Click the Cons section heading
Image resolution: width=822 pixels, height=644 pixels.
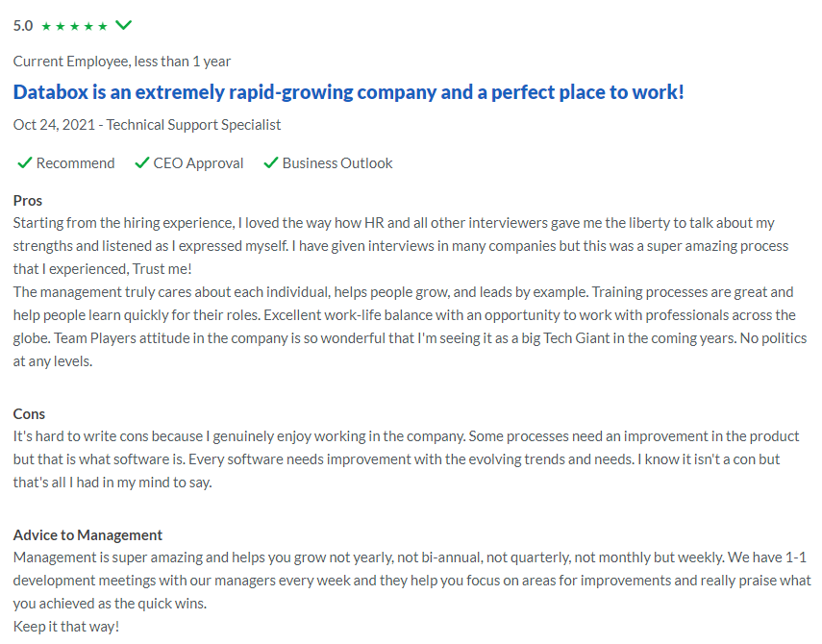(x=29, y=414)
